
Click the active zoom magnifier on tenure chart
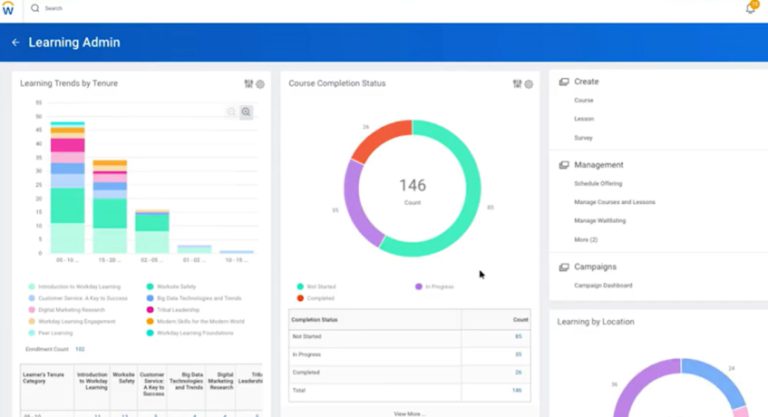point(246,112)
